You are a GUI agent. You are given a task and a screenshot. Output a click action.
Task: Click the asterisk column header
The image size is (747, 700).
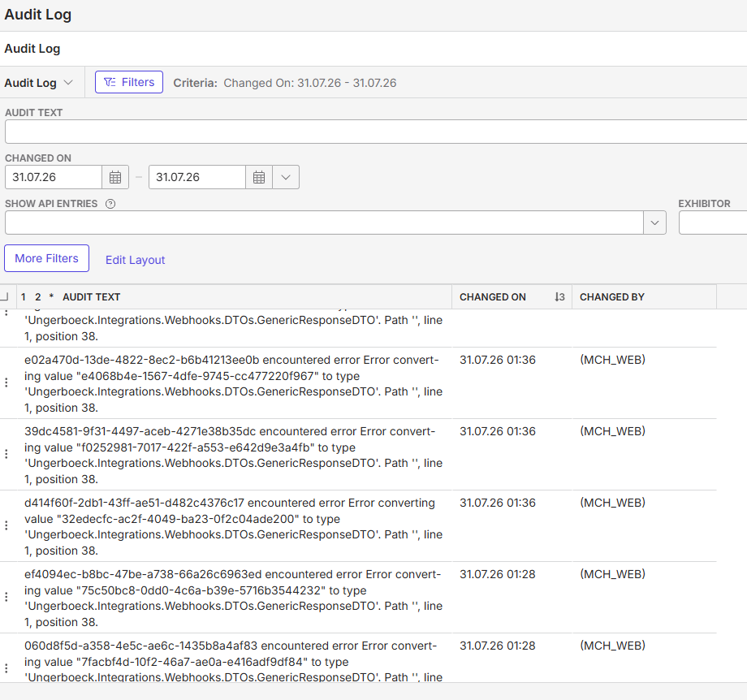click(x=51, y=297)
